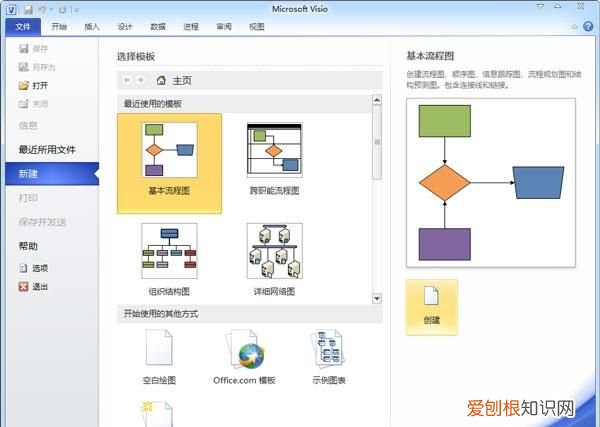
Task: Select the 基本流程图 template thumbnail
Action: pyautogui.click(x=170, y=163)
